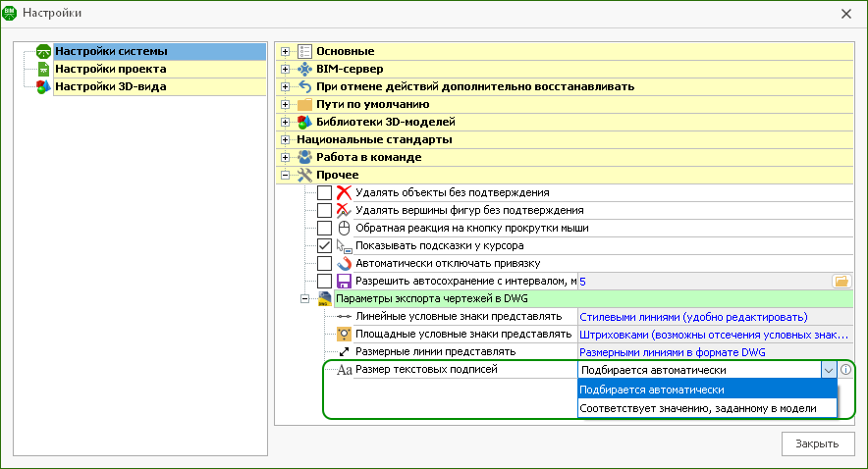
Task: Click the cursor tooltip icon
Action: 344,246
